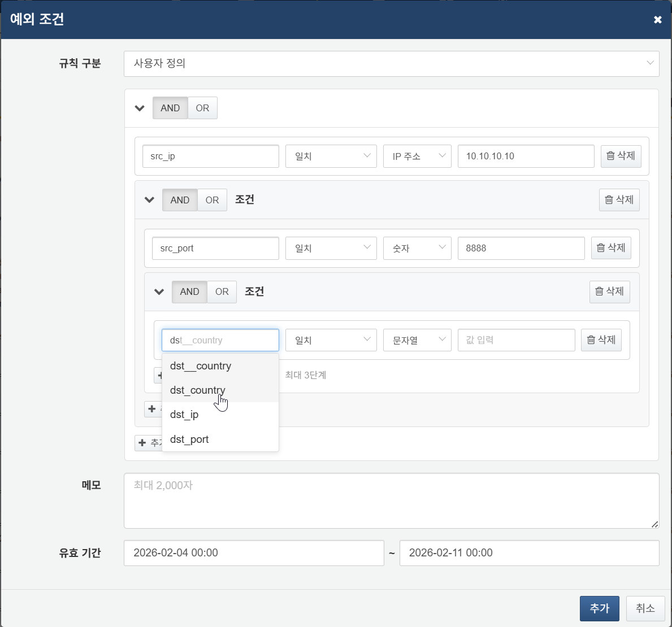Select AND in the third-level 조건 group
Screen dimensions: 672x627
coord(189,292)
